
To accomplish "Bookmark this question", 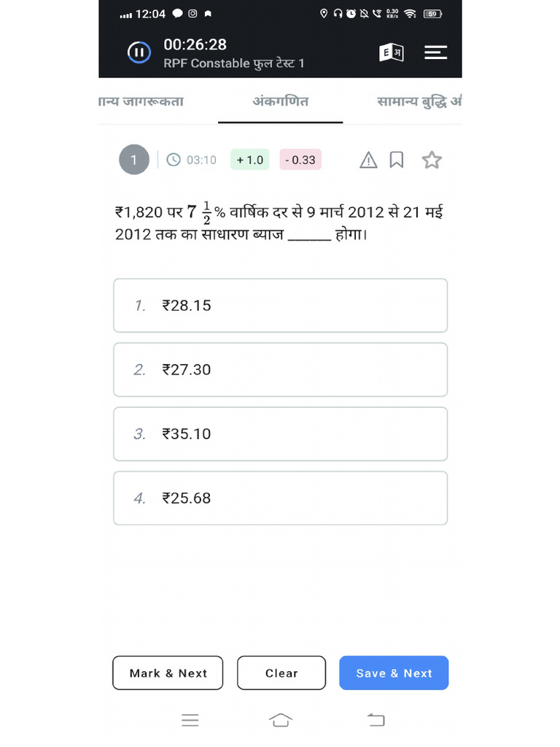I will 397,160.
